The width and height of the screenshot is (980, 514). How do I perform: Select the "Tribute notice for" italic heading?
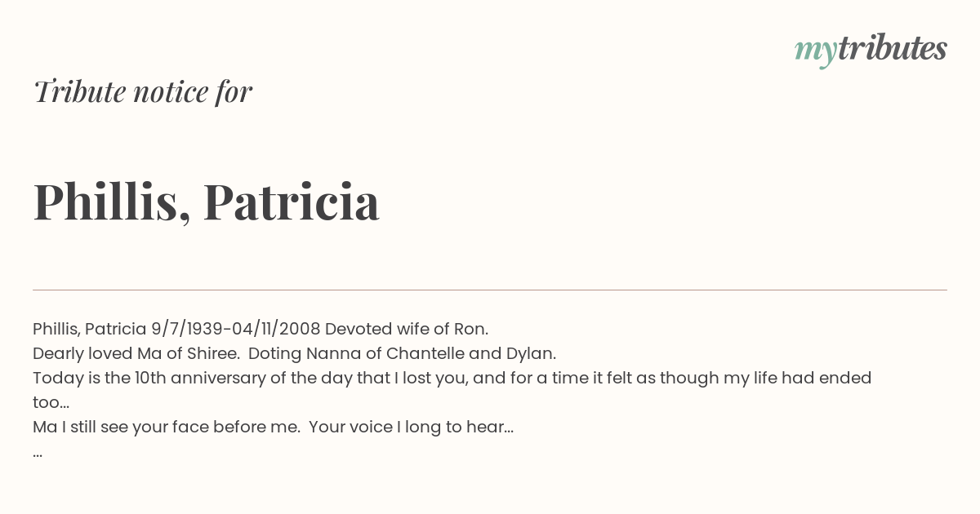142,91
